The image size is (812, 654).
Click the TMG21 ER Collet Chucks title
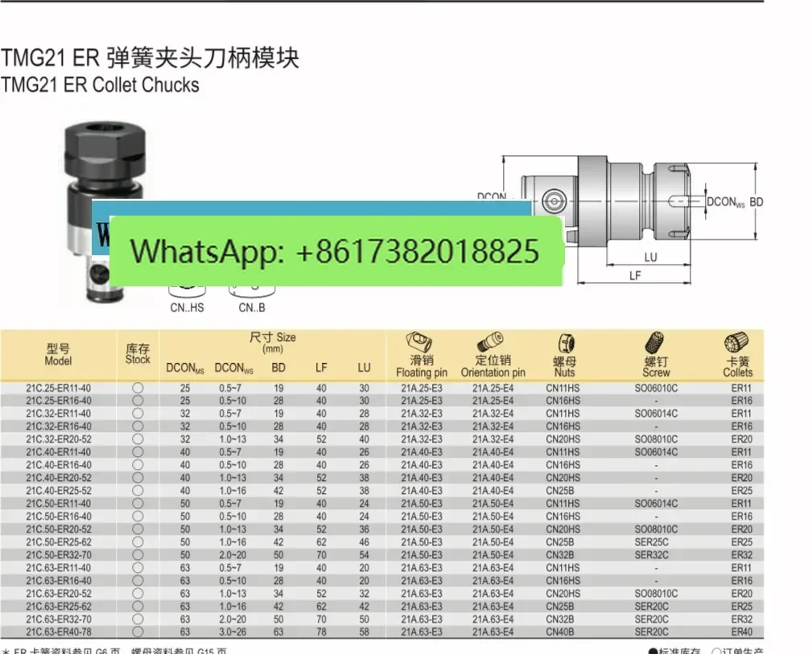pos(100,85)
